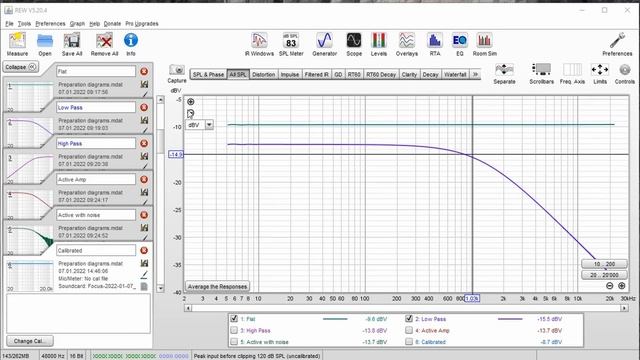The height and width of the screenshot is (360, 640).
Task: Click the Low Pass trace color line in legend
Action: point(510,319)
